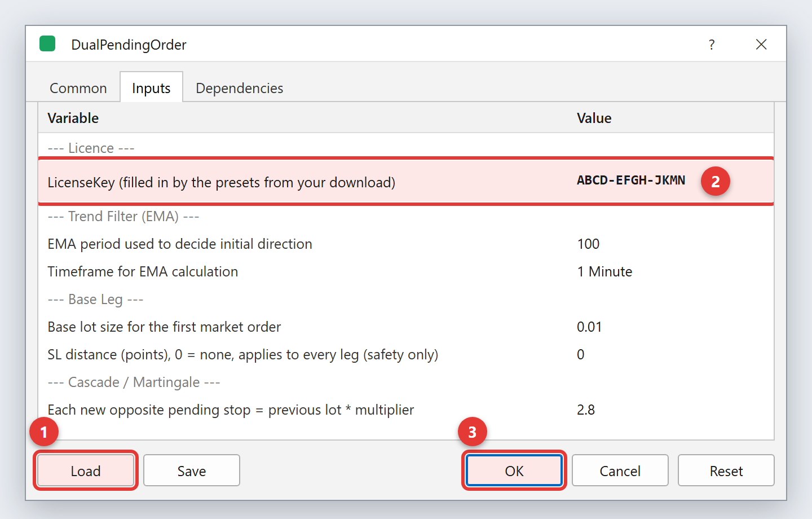Open the Dependencies tab

(240, 88)
